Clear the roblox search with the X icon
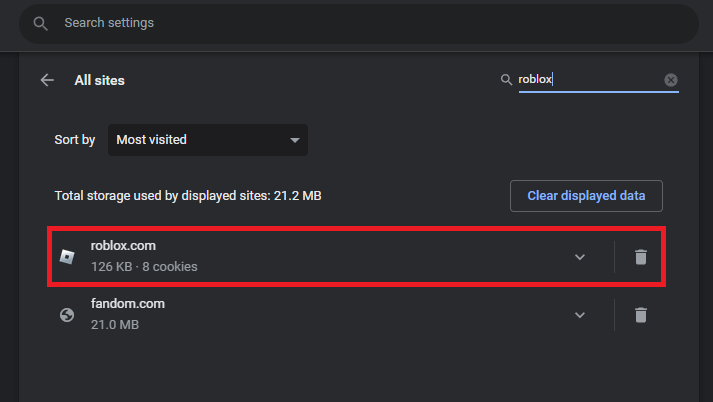Screen dimensions: 713x402 pyautogui.click(x=671, y=80)
